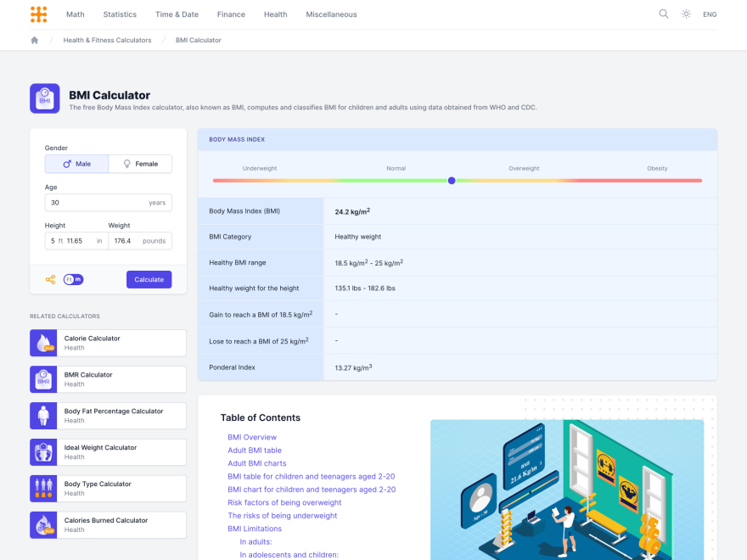The image size is (747, 560).
Task: Click the Healthy weight category value
Action: [357, 237]
